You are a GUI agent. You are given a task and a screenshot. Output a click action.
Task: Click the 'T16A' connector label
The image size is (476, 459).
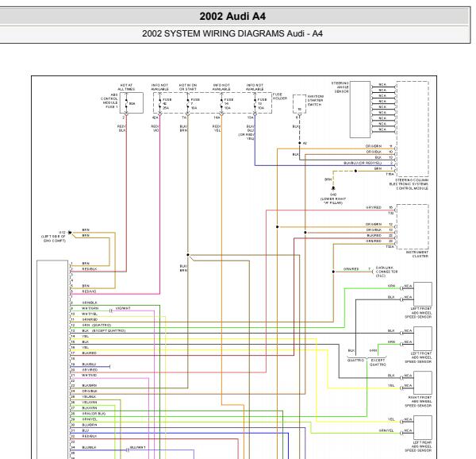(390, 174)
